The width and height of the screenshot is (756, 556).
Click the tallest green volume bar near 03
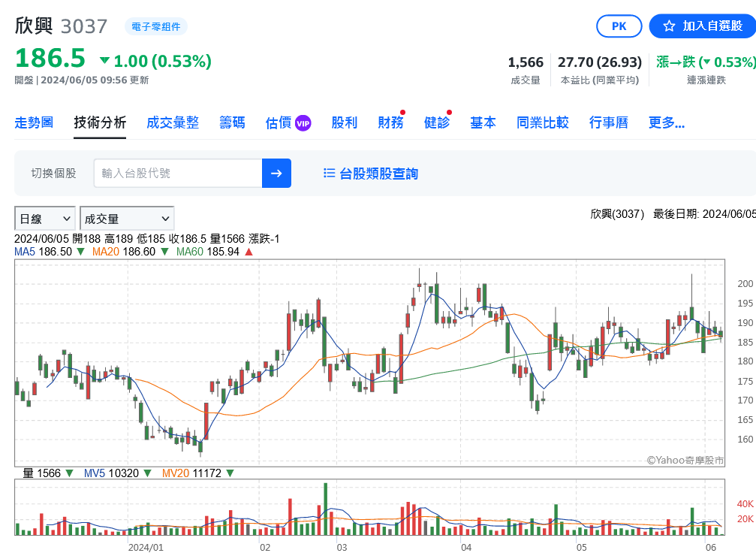coord(325,509)
